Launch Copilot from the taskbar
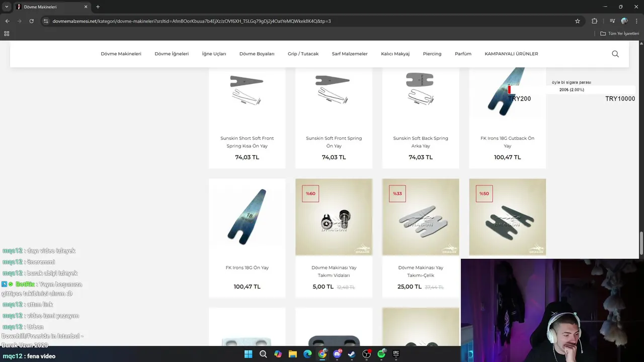 coord(278,354)
